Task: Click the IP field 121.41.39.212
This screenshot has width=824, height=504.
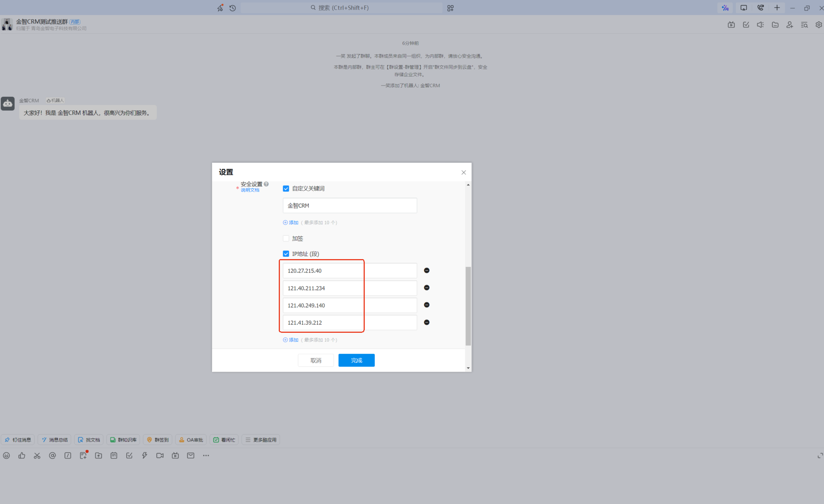Action: click(350, 322)
